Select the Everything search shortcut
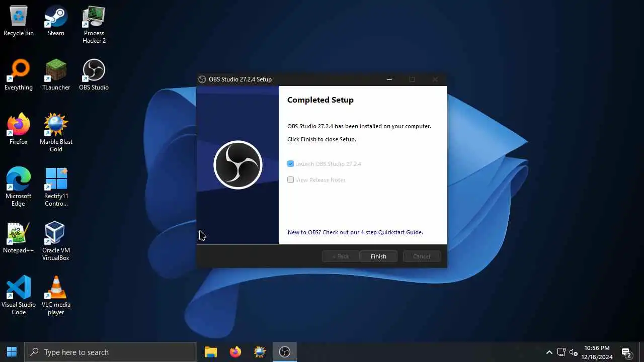 point(19,75)
